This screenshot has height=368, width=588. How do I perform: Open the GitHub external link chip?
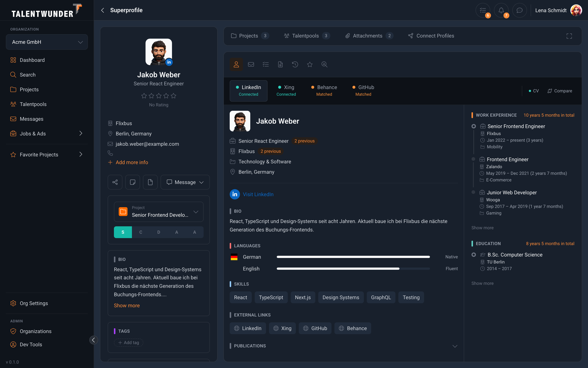(315, 328)
